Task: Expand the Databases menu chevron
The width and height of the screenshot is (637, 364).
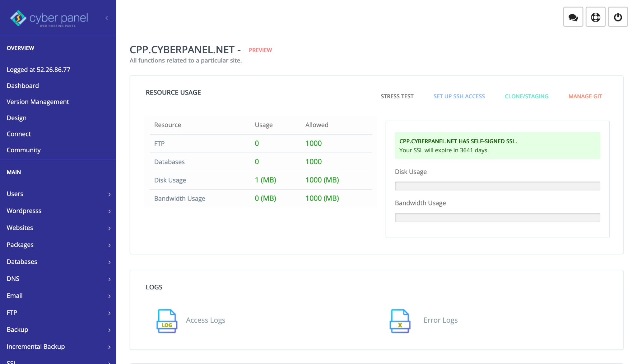Action: [x=109, y=262]
